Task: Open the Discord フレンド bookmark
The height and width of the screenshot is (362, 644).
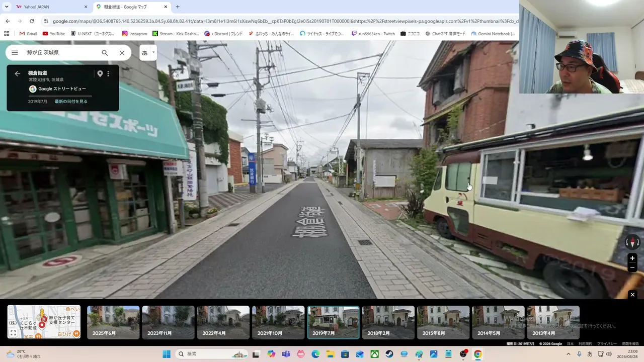Action: coord(223,34)
